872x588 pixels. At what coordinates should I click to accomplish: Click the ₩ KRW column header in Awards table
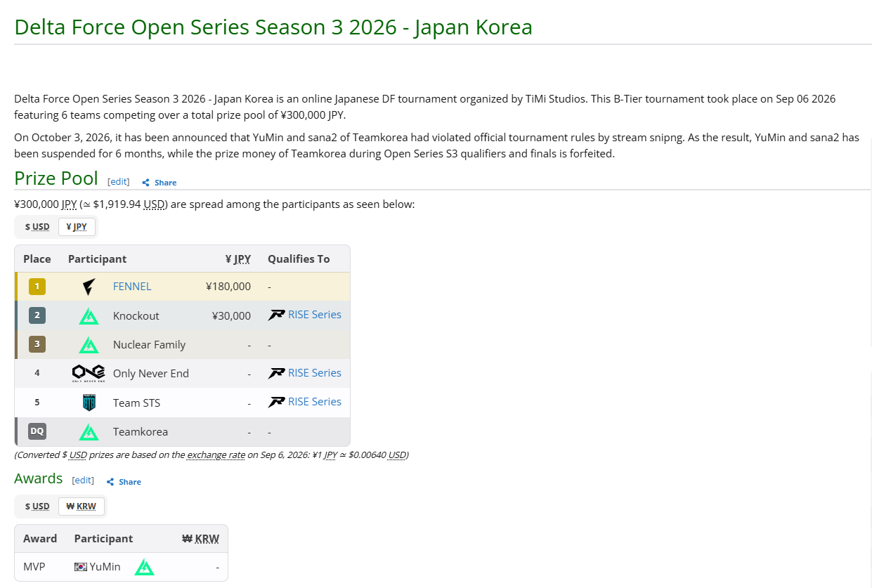pos(200,539)
